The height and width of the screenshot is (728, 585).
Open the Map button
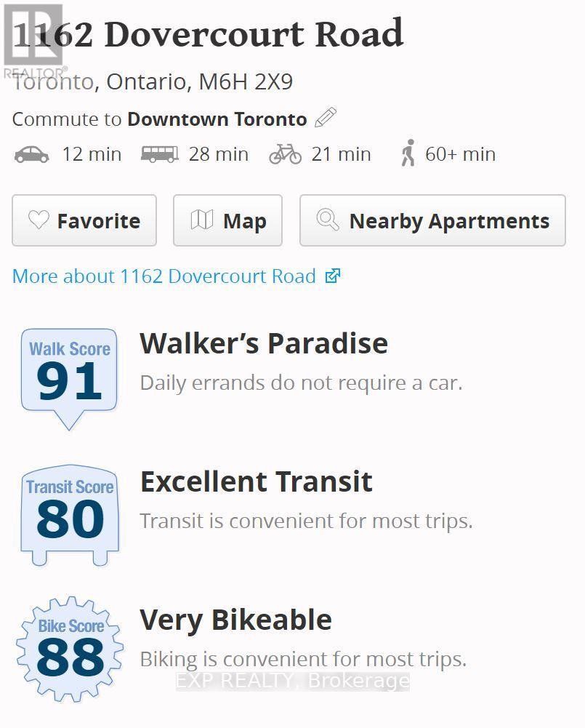(227, 220)
